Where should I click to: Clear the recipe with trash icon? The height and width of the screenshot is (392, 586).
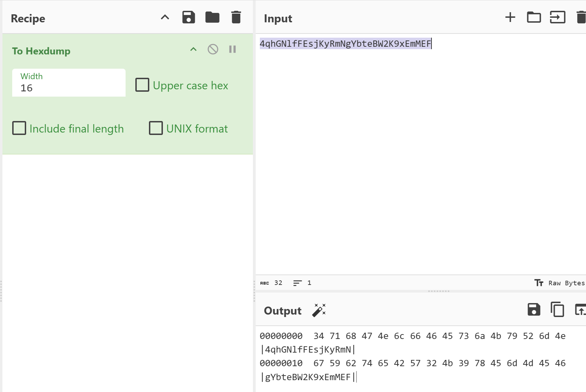point(236,17)
